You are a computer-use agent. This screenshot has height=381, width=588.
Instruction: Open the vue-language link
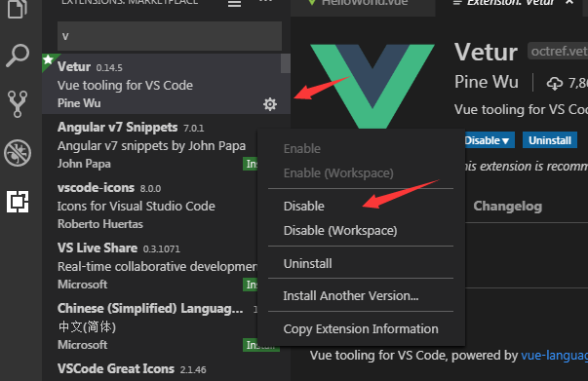[554, 355]
